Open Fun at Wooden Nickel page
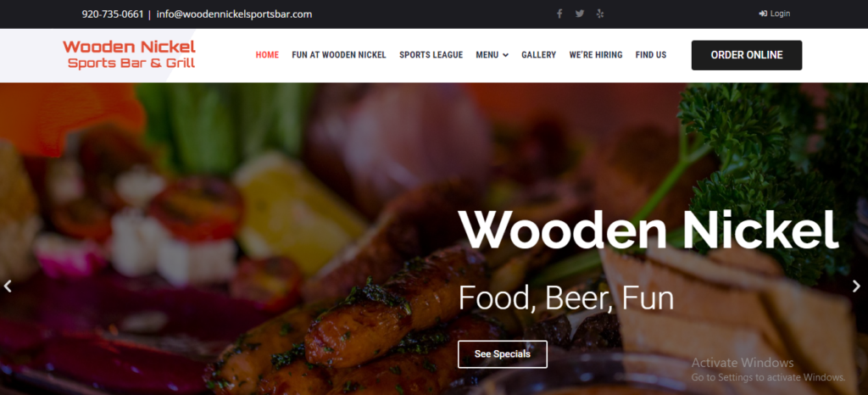Screen dimensions: 868x395 coord(339,55)
